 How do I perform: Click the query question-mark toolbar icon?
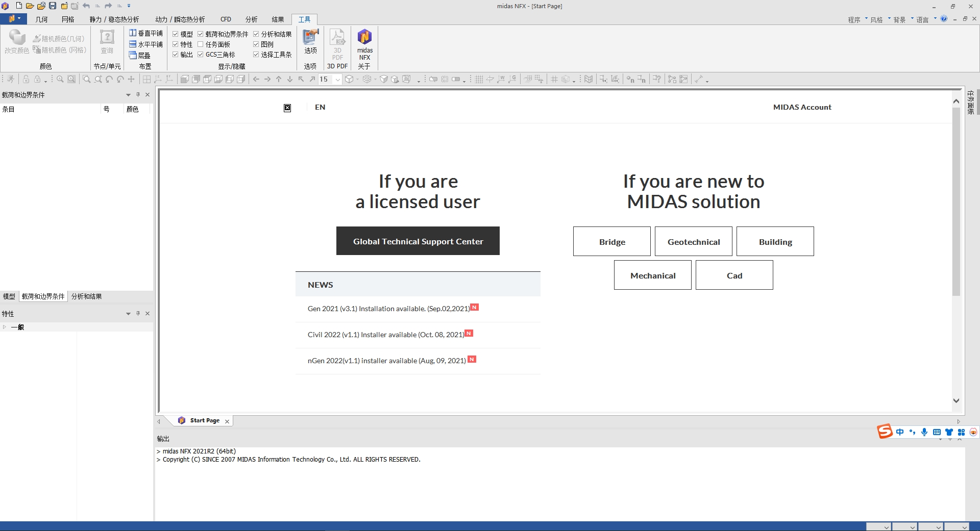657,79
